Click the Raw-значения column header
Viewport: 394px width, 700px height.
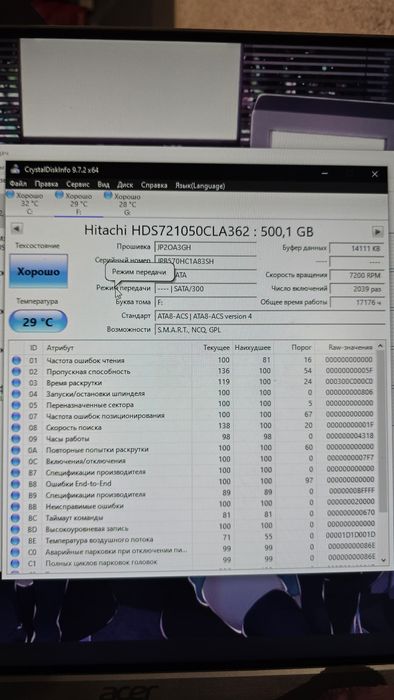pyautogui.click(x=350, y=347)
